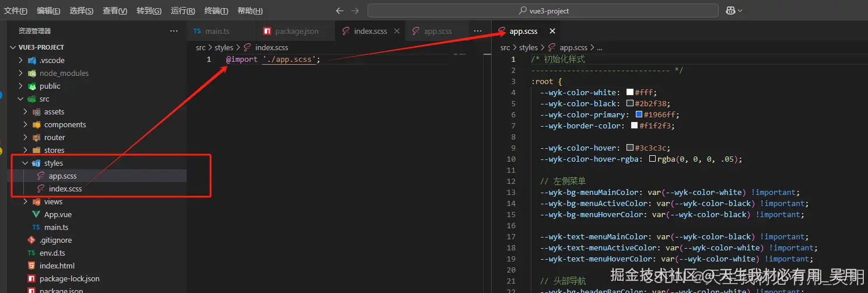Screen dimensions: 868x293
Task: Switch to the package.json tab
Action: [296, 31]
